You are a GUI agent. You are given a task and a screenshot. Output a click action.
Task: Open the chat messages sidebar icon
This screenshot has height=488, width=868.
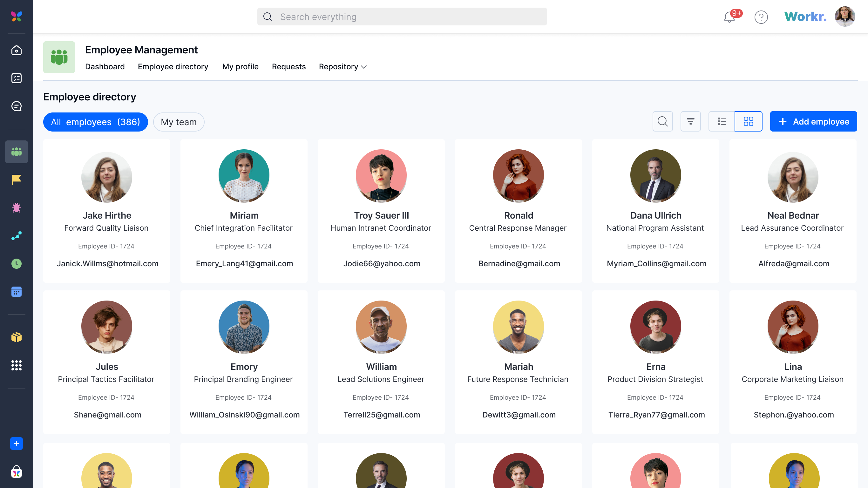pos(16,106)
